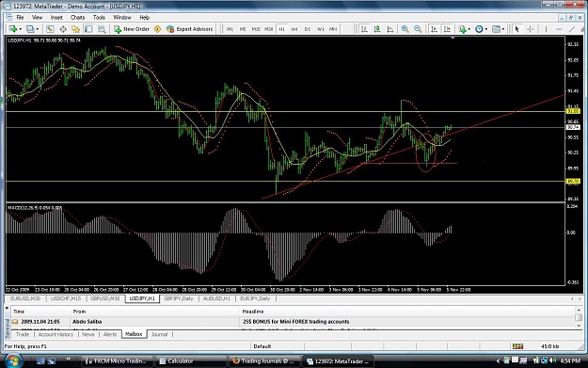This screenshot has height=368, width=588.
Task: Open the Strategy Tester magnifier icon
Action: point(102,29)
